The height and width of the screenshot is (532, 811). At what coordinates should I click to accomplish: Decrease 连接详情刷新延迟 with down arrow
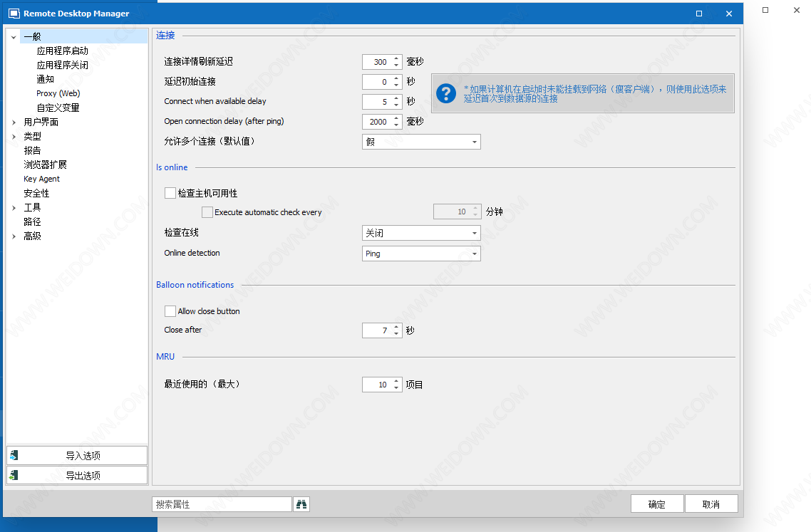click(x=396, y=65)
